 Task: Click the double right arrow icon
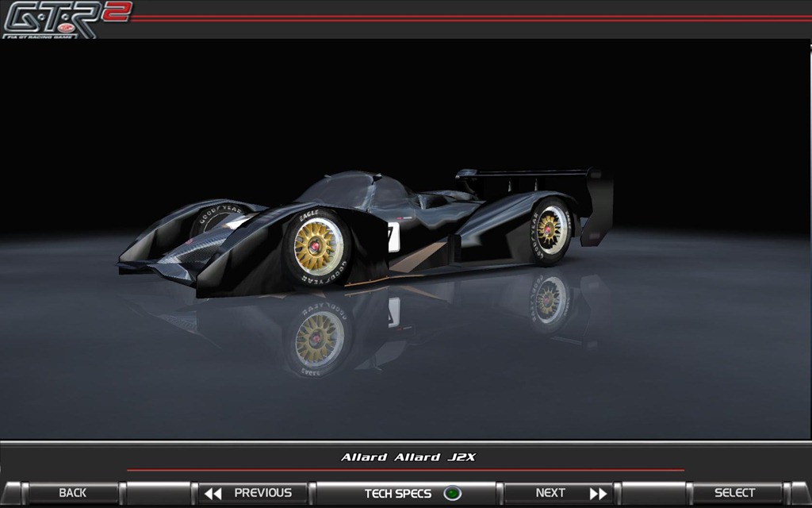598,494
